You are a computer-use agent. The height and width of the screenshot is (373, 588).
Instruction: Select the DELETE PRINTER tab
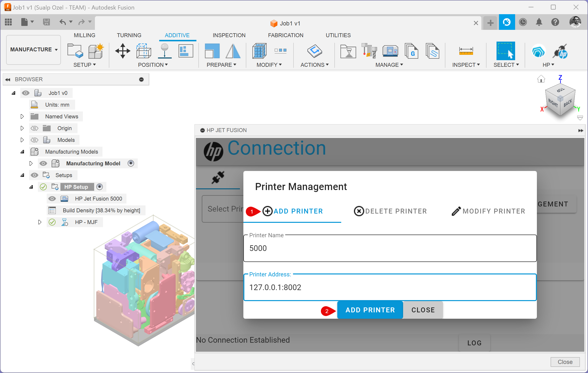tap(390, 211)
